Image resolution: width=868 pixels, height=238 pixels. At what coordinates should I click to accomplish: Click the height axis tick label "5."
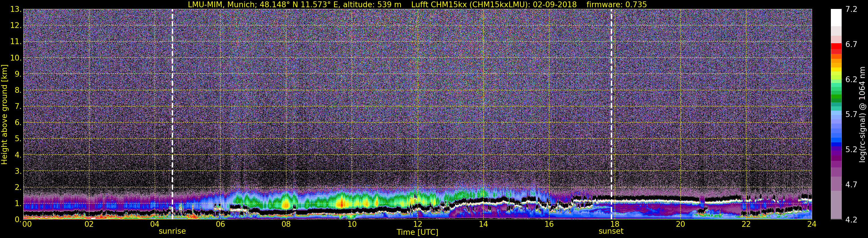click(18, 139)
